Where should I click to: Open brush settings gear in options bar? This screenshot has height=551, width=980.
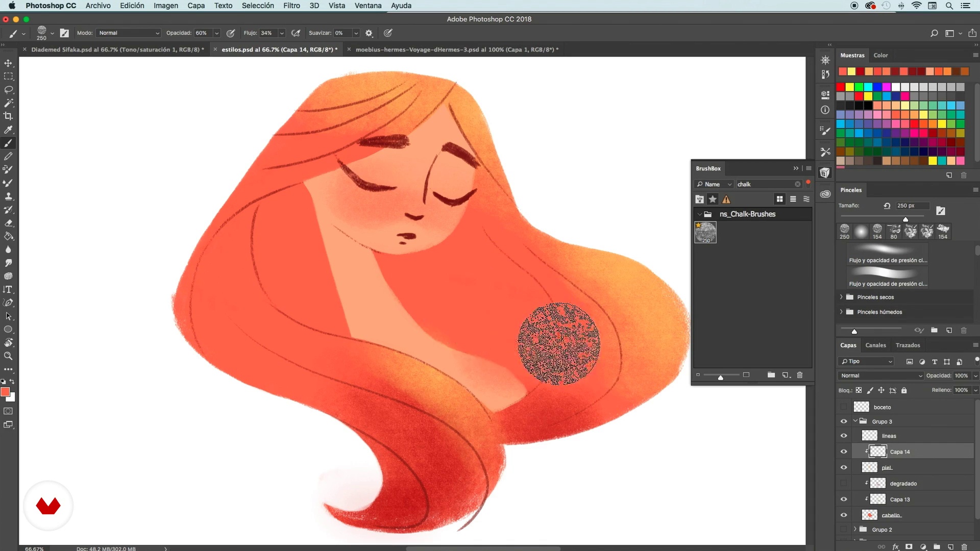click(369, 33)
